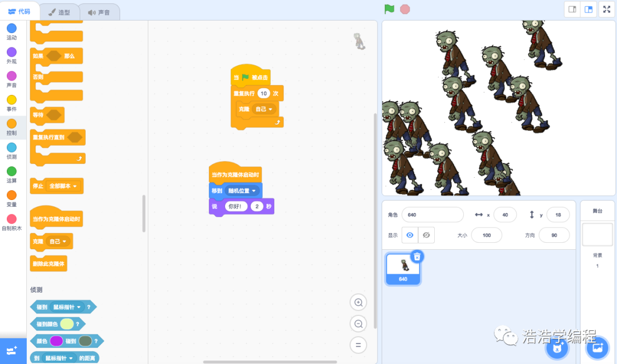Open 移到 随机位置 dropdown in script
The height and width of the screenshot is (364, 617).
coord(242,191)
